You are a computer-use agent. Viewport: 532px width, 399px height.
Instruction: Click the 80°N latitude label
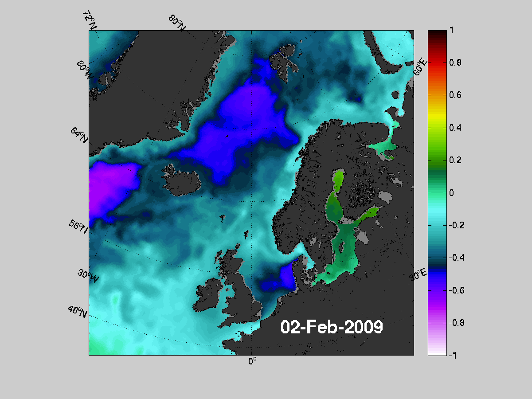click(177, 23)
